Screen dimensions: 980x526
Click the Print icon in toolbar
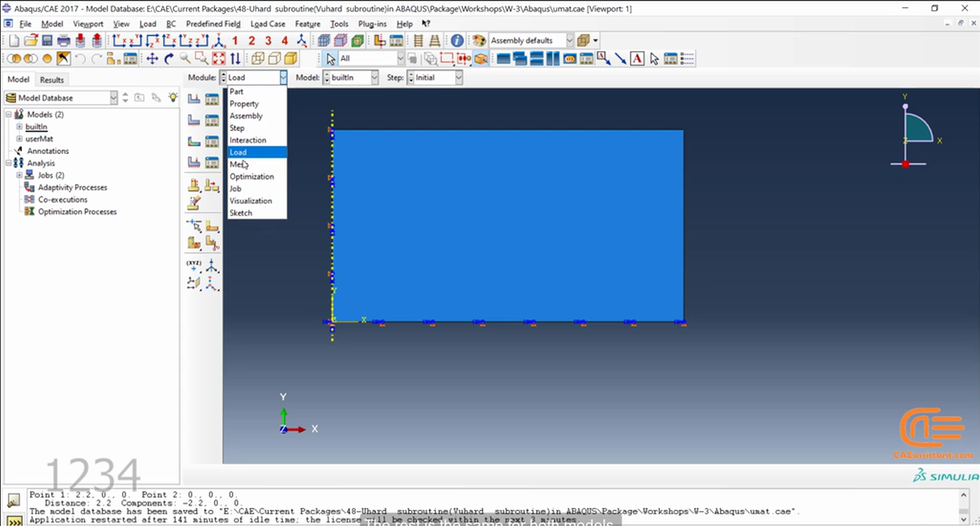pyautogui.click(x=63, y=41)
